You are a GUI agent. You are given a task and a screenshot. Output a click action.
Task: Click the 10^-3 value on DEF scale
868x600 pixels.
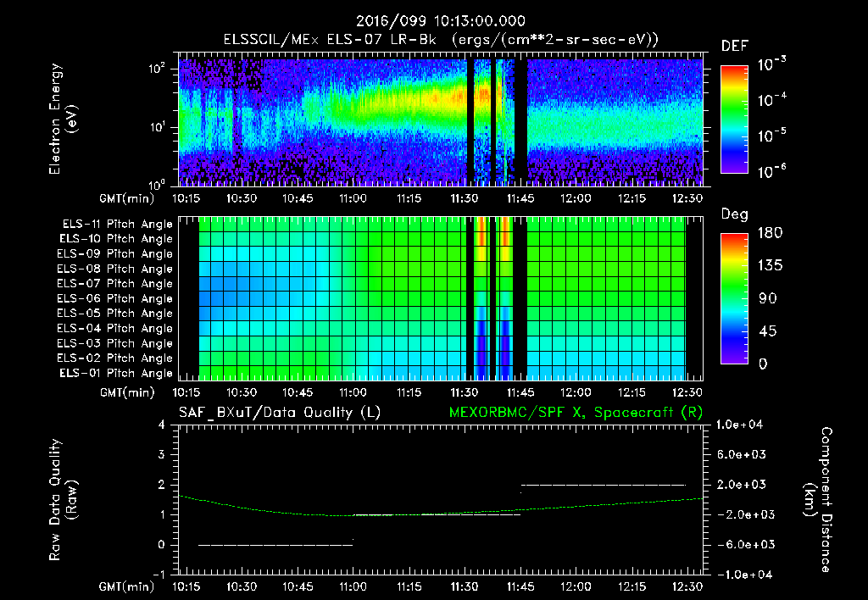click(771, 64)
